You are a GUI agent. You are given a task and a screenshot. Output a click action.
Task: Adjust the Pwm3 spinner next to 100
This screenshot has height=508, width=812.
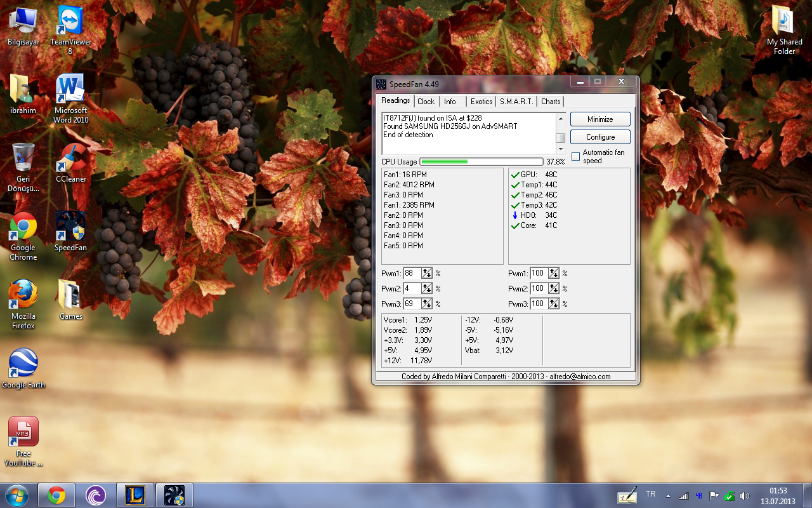554,304
